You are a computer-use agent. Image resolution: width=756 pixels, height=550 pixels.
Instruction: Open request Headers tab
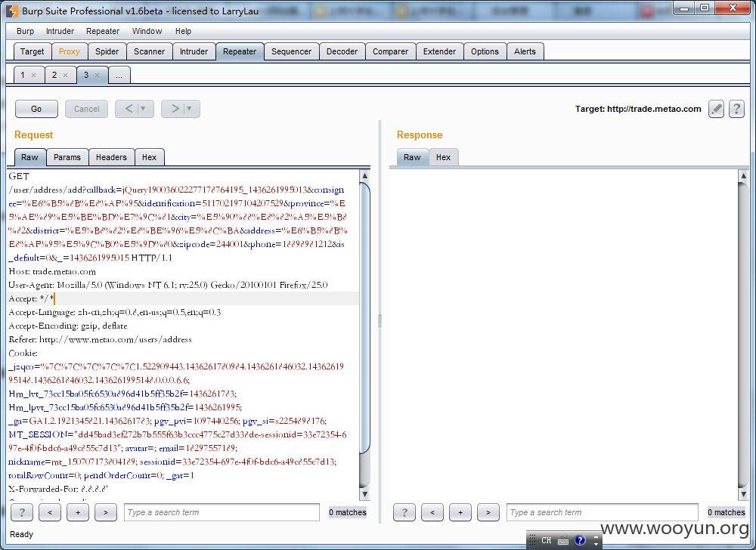tap(111, 157)
